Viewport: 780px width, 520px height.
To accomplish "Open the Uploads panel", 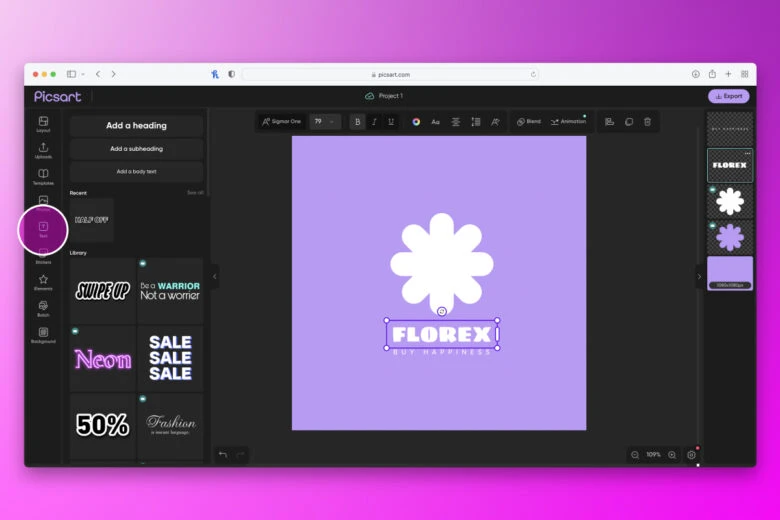I will pos(43,150).
